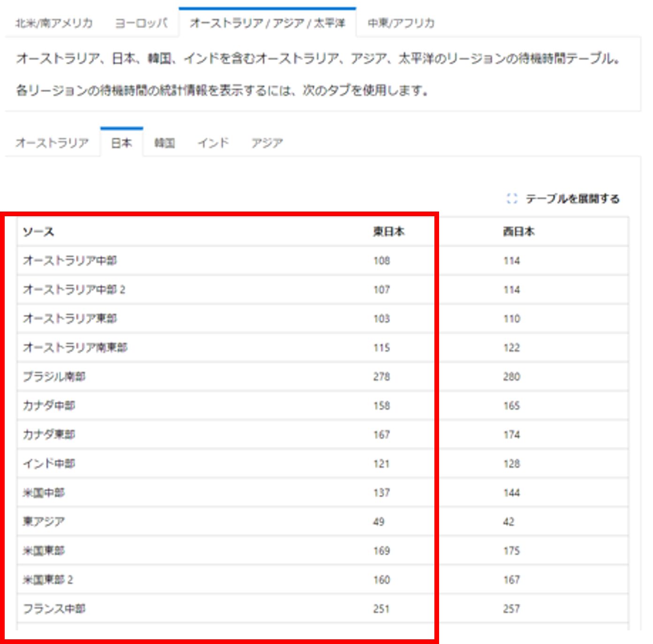Open the ヨーロッパ tab
The width and height of the screenshot is (653, 644).
(141, 23)
